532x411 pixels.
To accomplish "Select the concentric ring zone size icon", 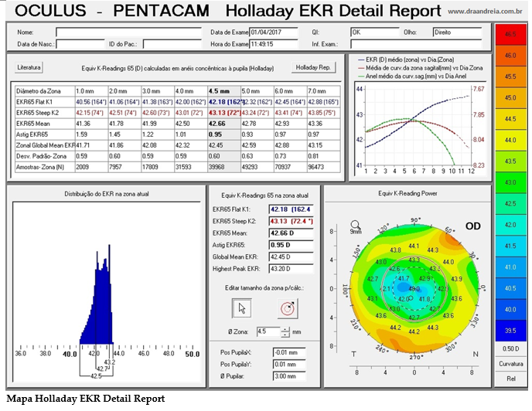I will 288,308.
